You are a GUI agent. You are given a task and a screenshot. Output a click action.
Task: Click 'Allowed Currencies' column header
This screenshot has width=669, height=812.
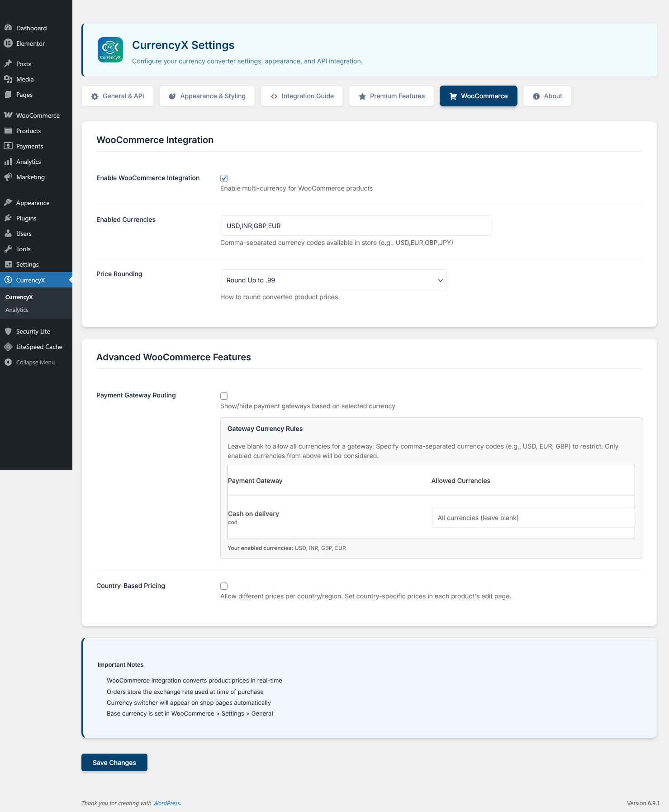click(x=461, y=481)
